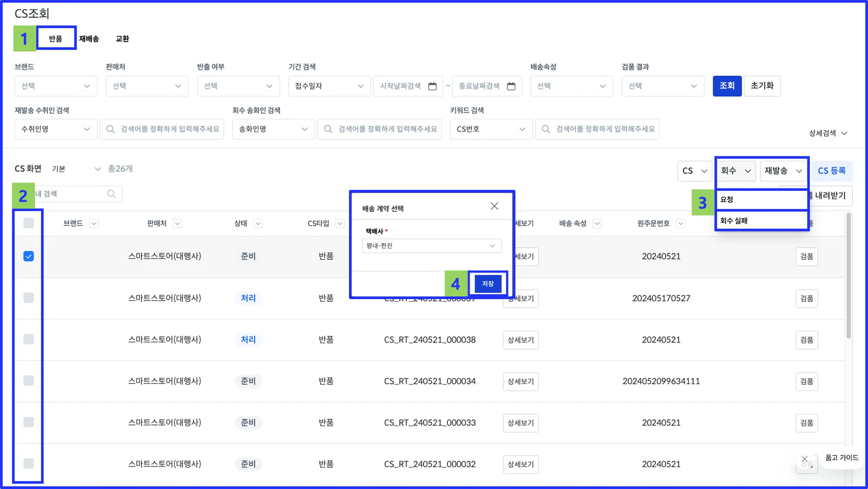Switch to the 재배송 tab
Image resolution: width=868 pixels, height=489 pixels.
[x=89, y=39]
